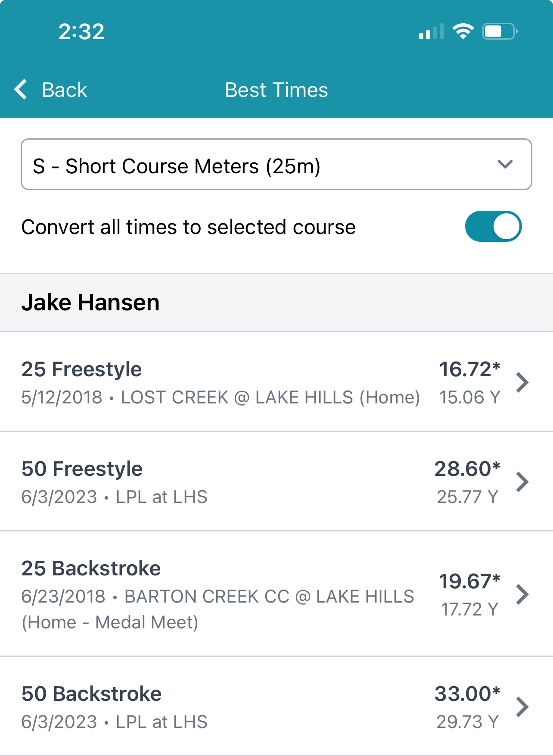Open the Short Course Meters course dropdown
553x756 pixels.
click(276, 164)
